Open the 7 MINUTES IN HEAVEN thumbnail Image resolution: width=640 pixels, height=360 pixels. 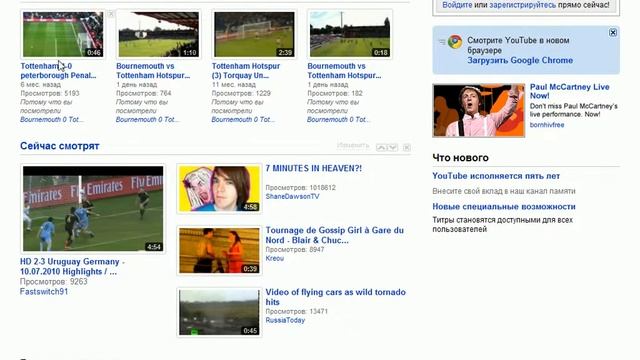click(220, 189)
